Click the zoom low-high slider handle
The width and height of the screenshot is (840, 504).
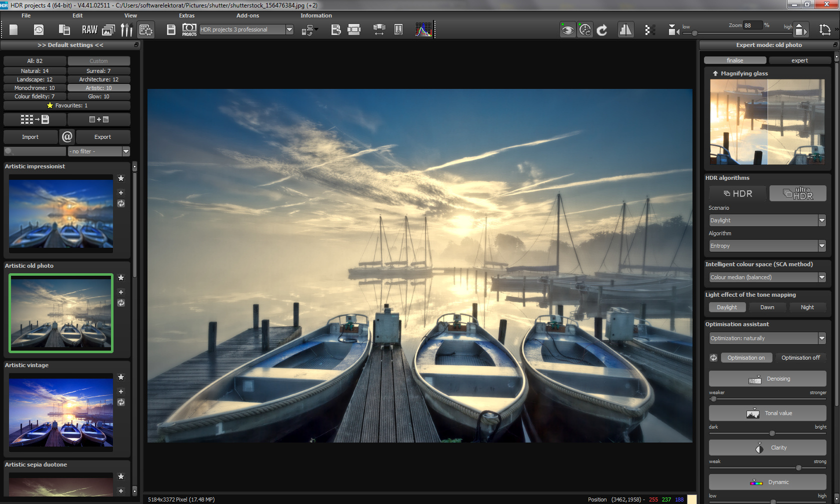click(x=694, y=33)
